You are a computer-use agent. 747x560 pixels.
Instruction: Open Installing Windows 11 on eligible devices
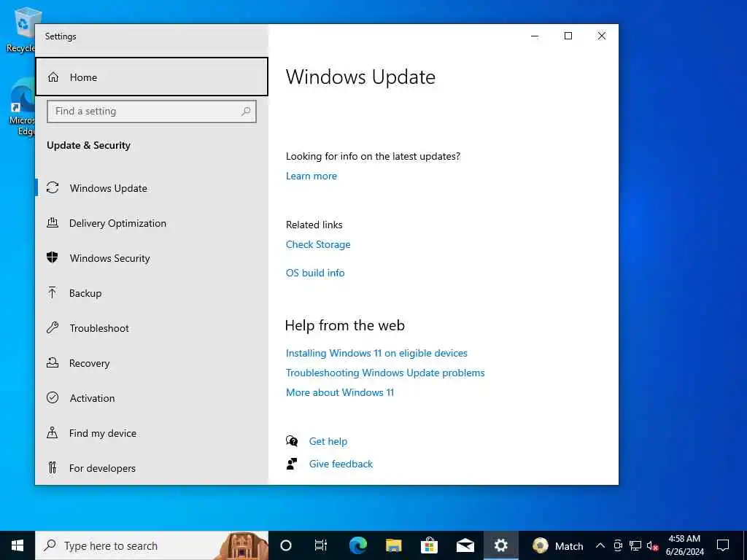tap(376, 353)
